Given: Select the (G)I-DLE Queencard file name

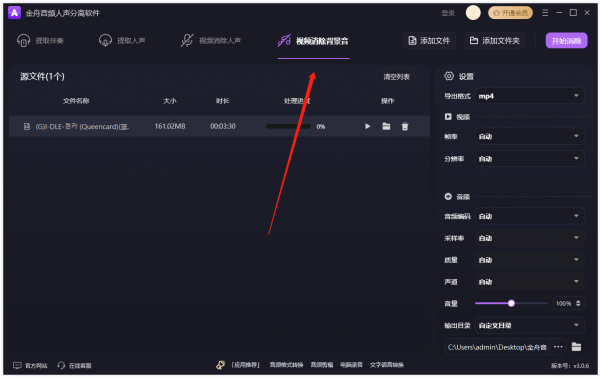Looking at the screenshot, I should [82, 127].
